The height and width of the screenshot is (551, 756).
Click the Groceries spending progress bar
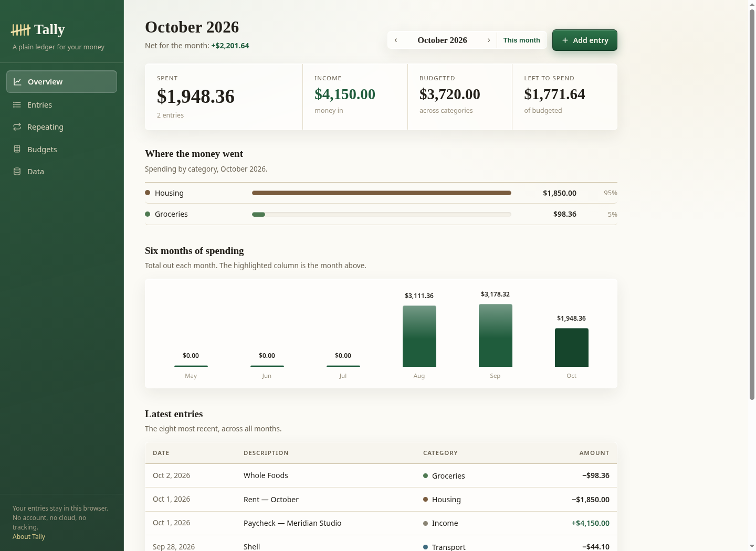pos(382,214)
